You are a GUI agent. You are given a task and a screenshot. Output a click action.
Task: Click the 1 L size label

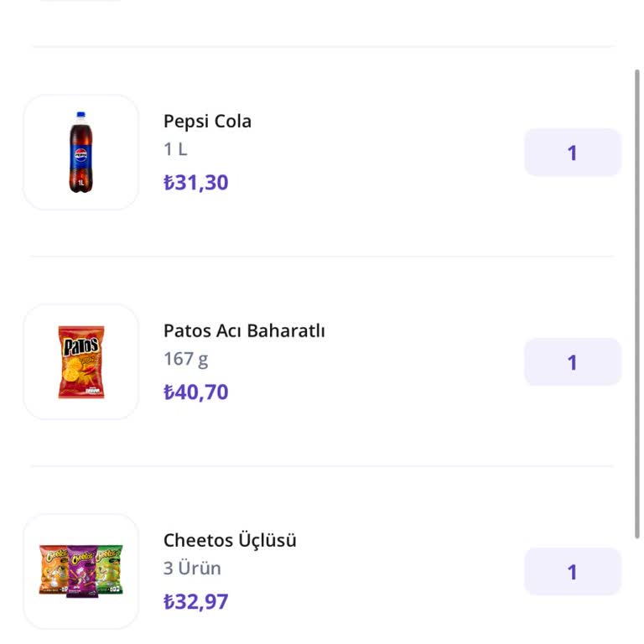click(x=175, y=149)
